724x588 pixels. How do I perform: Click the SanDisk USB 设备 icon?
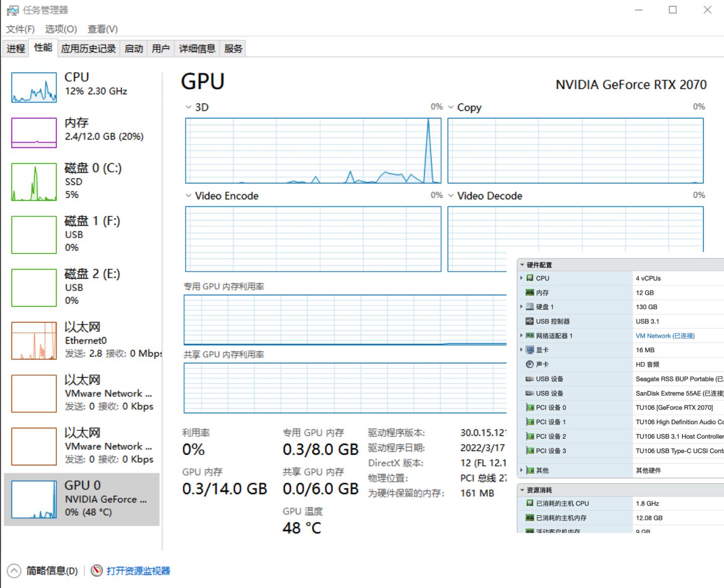529,393
